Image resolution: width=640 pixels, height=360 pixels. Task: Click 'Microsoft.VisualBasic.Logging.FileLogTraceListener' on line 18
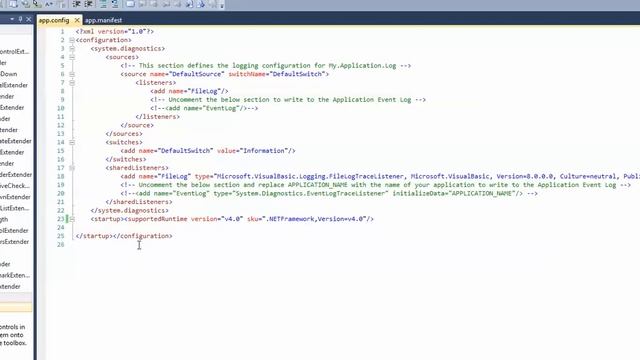pyautogui.click(x=310, y=176)
